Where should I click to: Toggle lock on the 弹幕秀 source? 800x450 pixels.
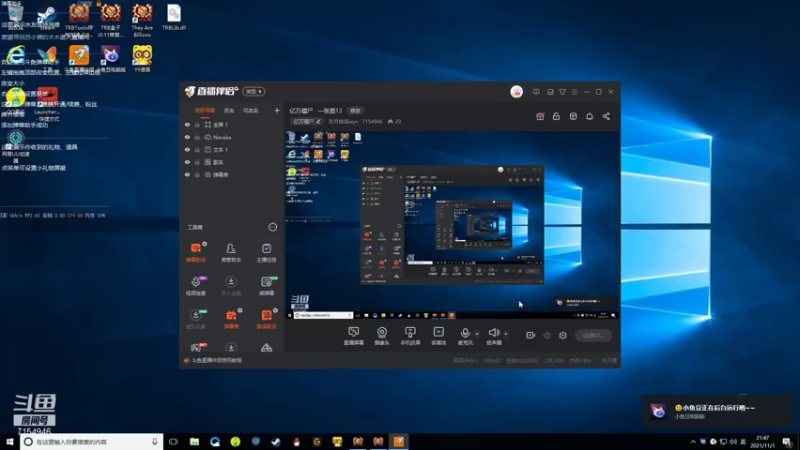[197, 174]
